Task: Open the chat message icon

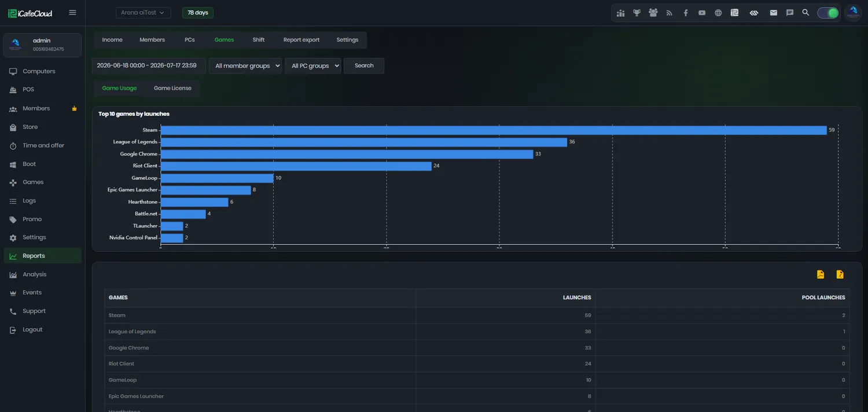Action: (x=790, y=13)
